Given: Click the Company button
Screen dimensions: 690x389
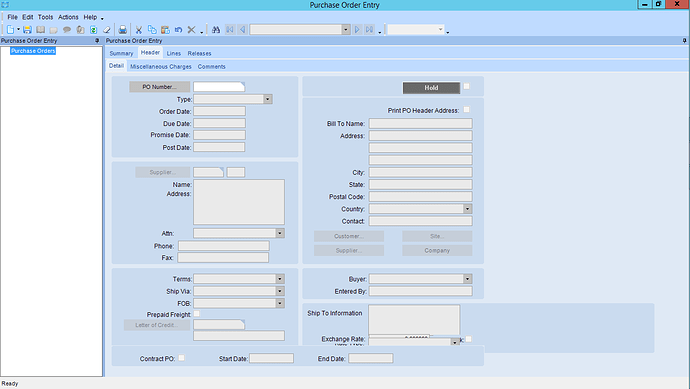Looking at the screenshot, I should (437, 250).
